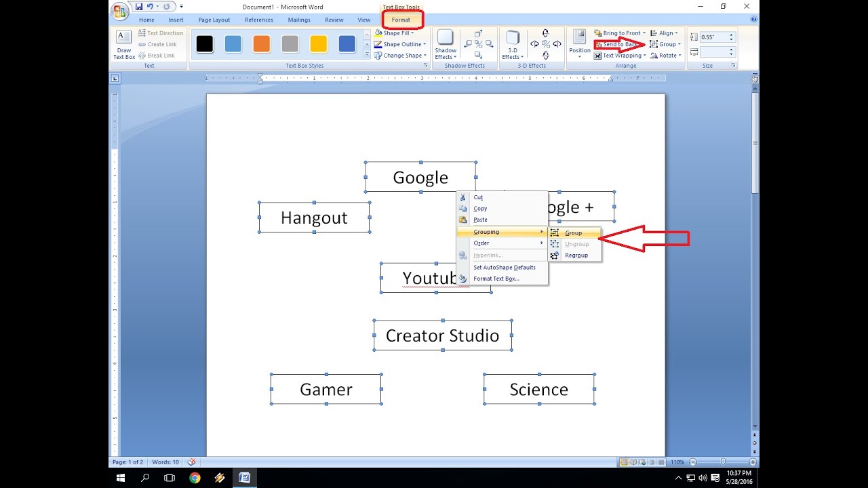The width and height of the screenshot is (868, 488).
Task: Open the Size dialog launcher
Action: tap(734, 66)
